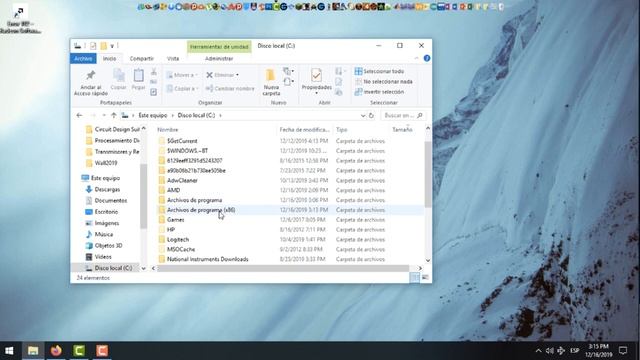Click No seleccionar nada
640x360 pixels.
[x=384, y=82]
